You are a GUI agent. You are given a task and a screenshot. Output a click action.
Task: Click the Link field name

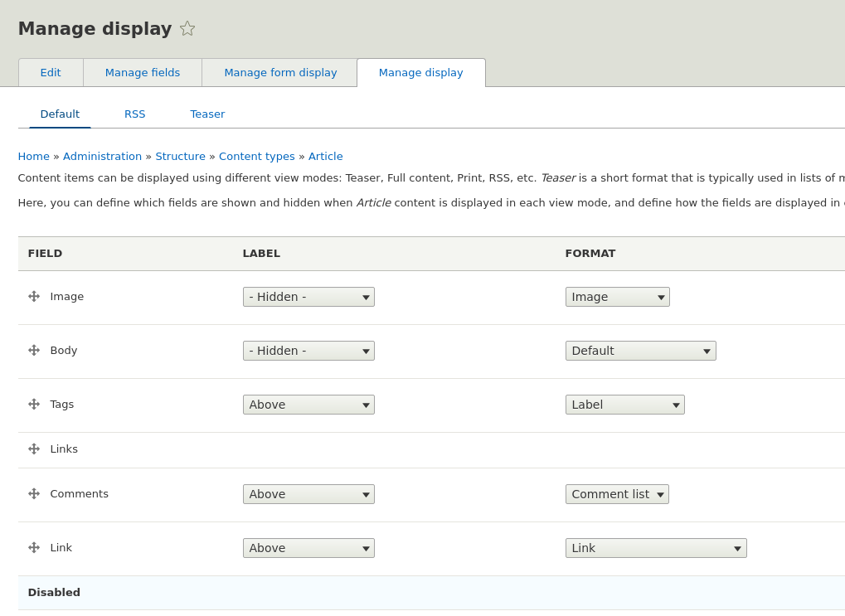(61, 547)
